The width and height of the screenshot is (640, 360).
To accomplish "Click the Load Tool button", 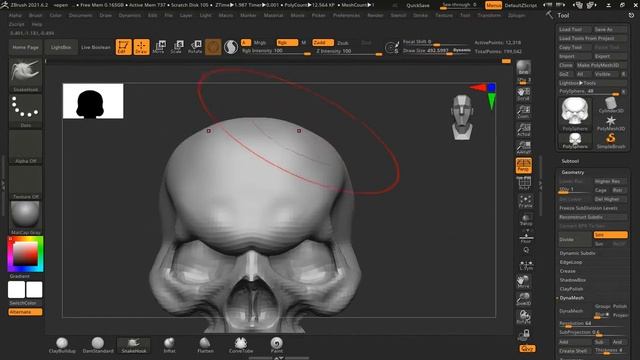I will tap(574, 29).
